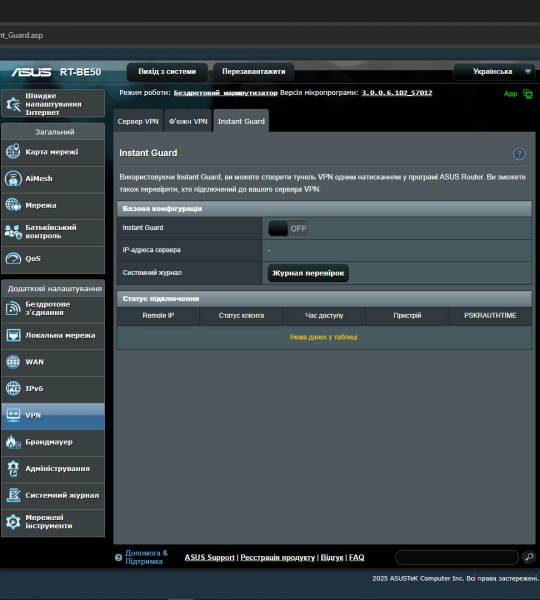Open Локальна мережа menu item

pyautogui.click(x=53, y=335)
